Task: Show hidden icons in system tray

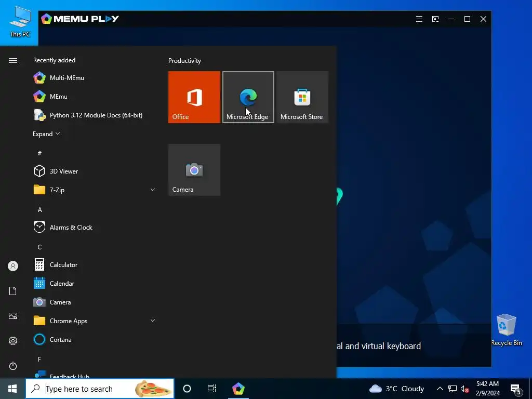Action: click(440, 389)
